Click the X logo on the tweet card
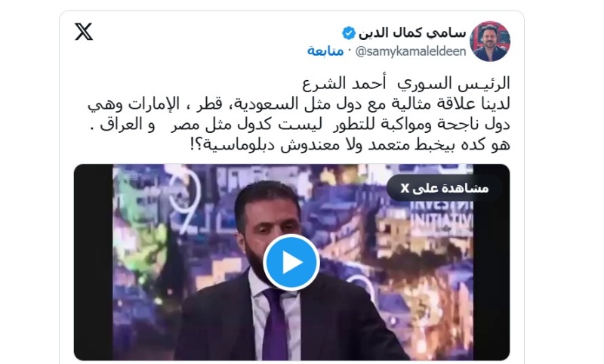604x364 pixels. click(x=84, y=32)
